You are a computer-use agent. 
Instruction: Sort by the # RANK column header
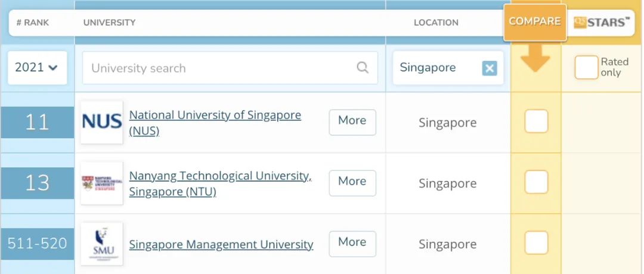(x=32, y=23)
